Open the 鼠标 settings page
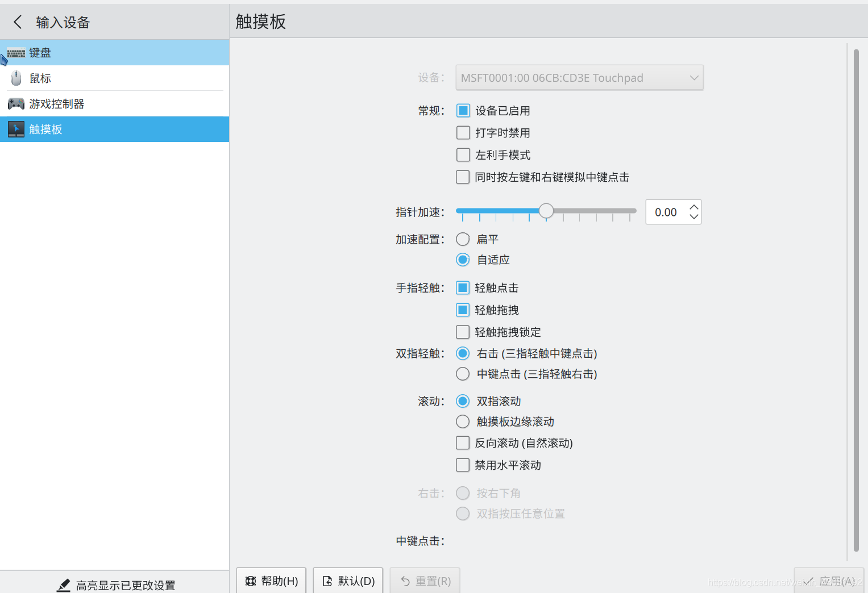 pyautogui.click(x=115, y=78)
